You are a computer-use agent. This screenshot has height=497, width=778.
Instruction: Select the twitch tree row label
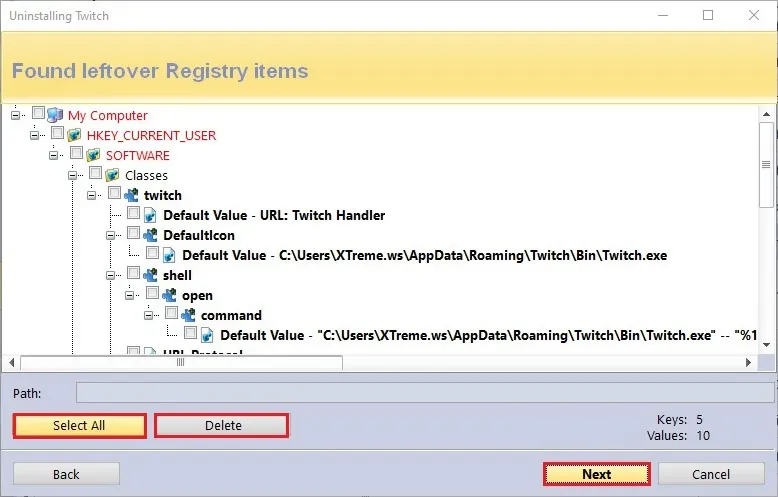163,195
